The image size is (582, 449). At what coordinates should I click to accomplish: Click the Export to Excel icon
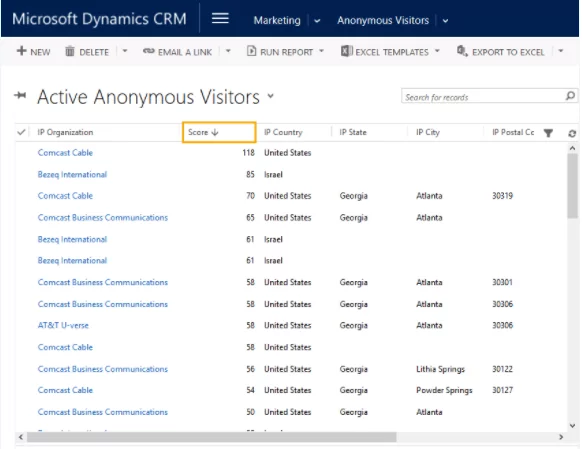(x=462, y=51)
